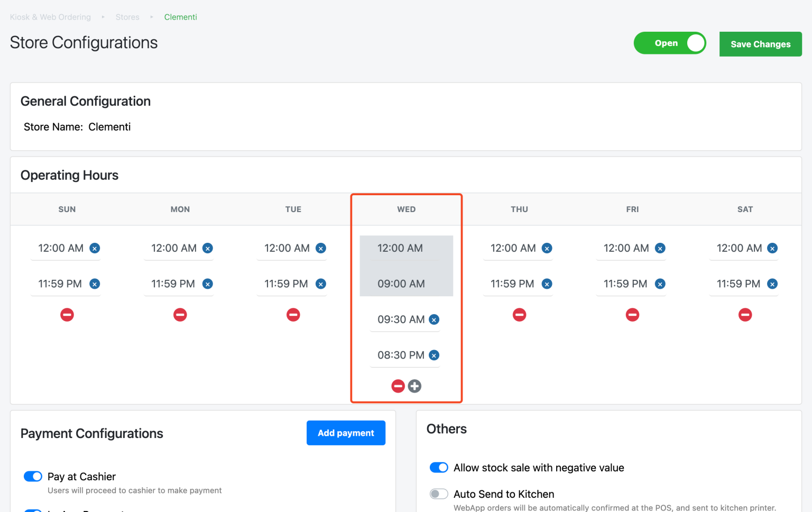Remove the 12:00 AM slot on Sunday
The height and width of the screenshot is (512, 812).
click(x=94, y=248)
